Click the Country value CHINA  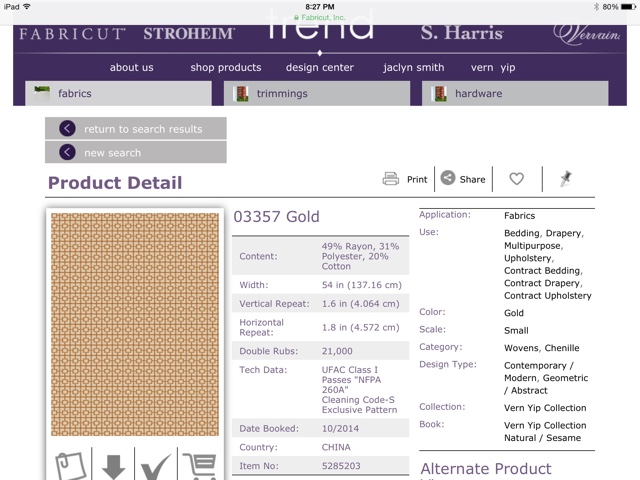(x=336, y=447)
